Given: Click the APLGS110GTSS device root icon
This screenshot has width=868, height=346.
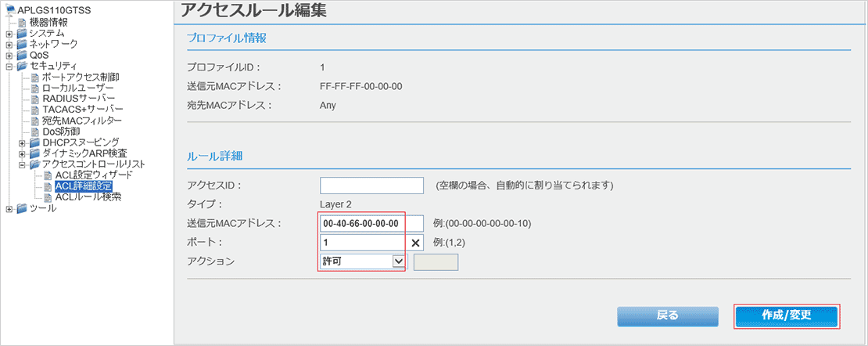Looking at the screenshot, I should [x=12, y=10].
